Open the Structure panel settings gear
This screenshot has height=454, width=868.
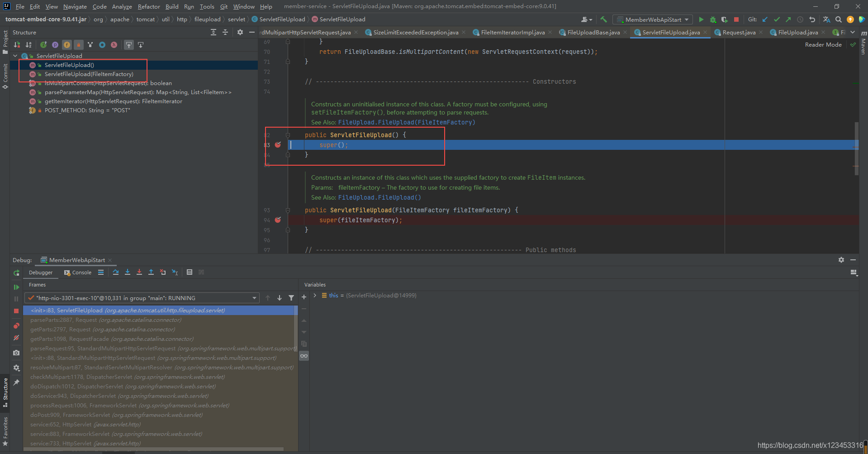pos(240,32)
